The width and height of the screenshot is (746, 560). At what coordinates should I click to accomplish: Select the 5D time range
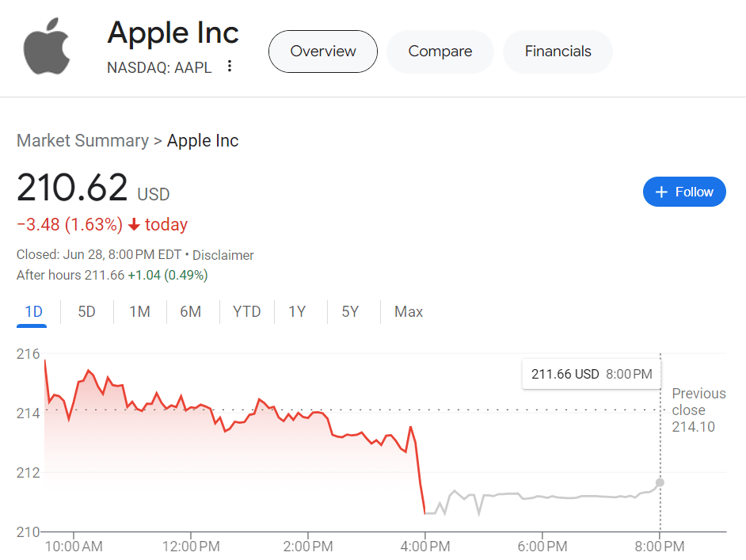[86, 311]
